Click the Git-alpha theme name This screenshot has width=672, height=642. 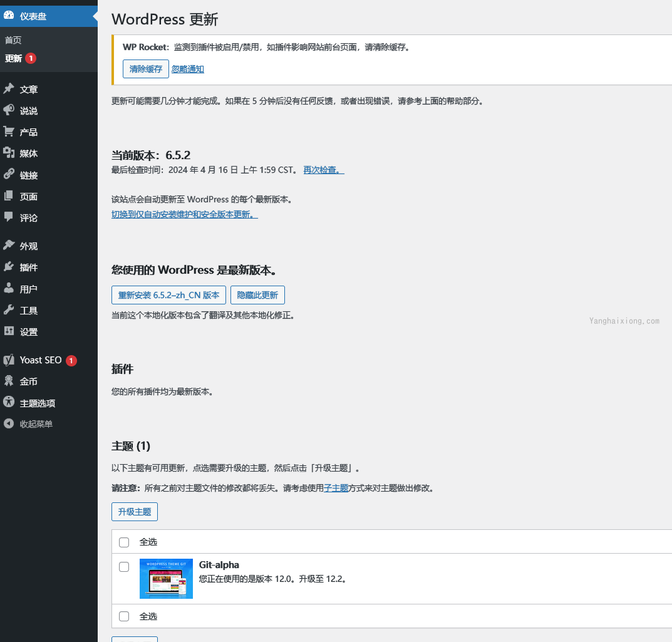pos(219,565)
